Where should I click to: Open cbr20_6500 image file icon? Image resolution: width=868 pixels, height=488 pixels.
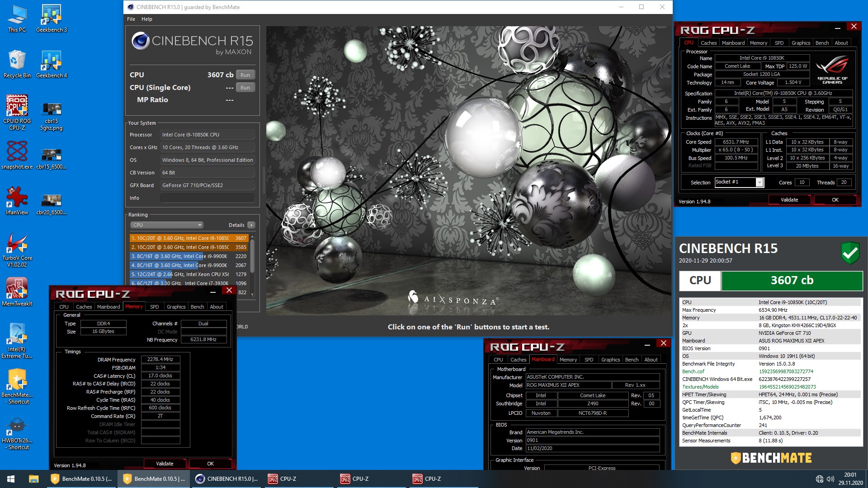(52, 204)
